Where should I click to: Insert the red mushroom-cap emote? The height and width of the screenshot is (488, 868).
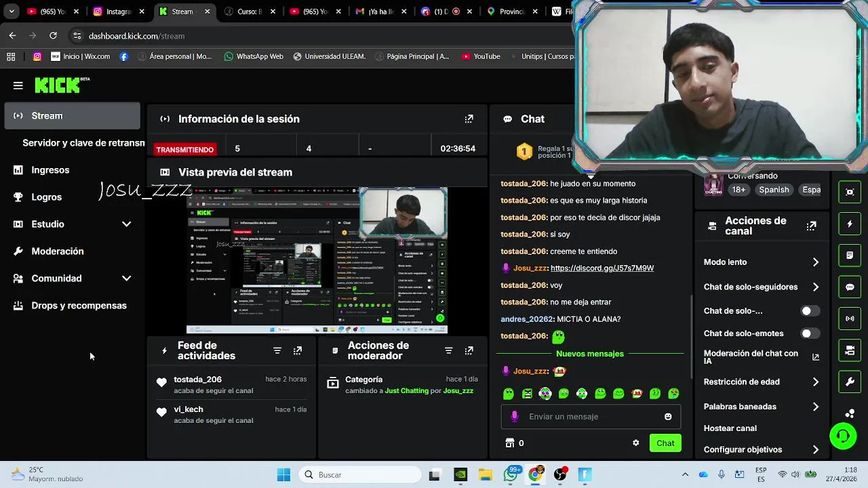point(637,394)
